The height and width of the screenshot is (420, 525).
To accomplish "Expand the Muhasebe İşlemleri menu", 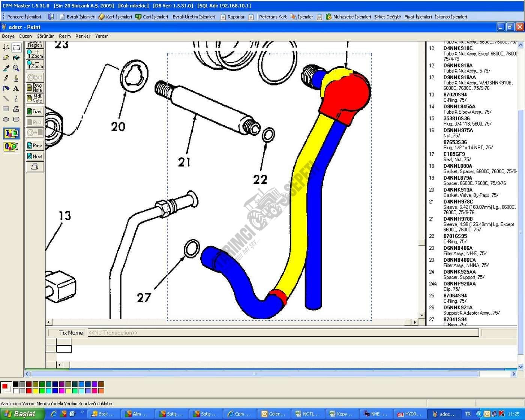I will [x=352, y=17].
